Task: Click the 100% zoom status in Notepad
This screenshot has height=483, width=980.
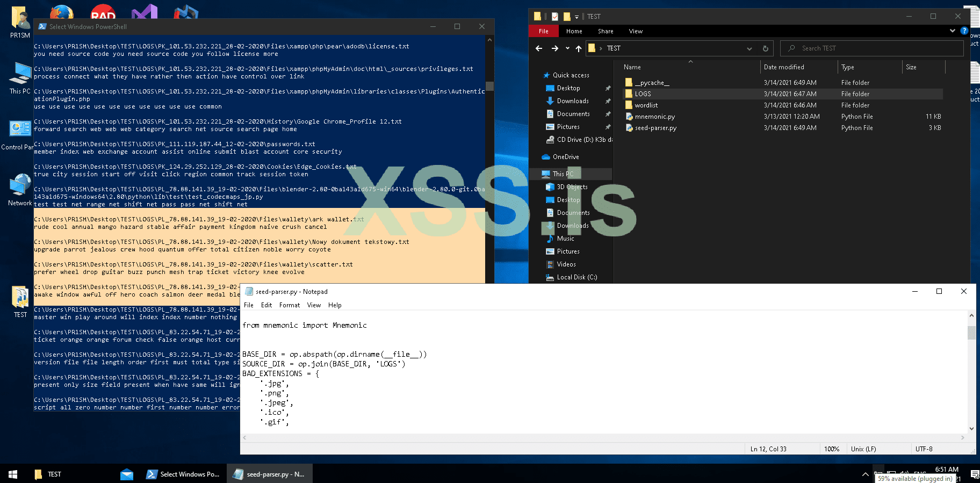Action: 832,449
